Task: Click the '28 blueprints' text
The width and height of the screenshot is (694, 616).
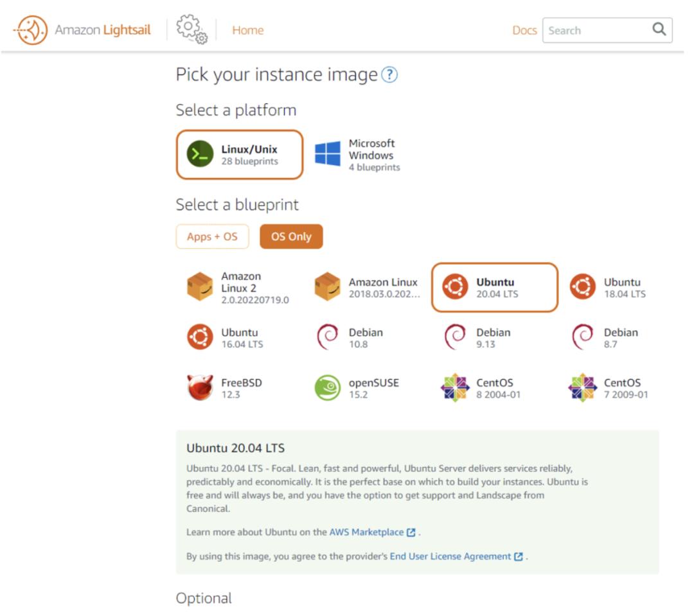Action: coord(249,161)
